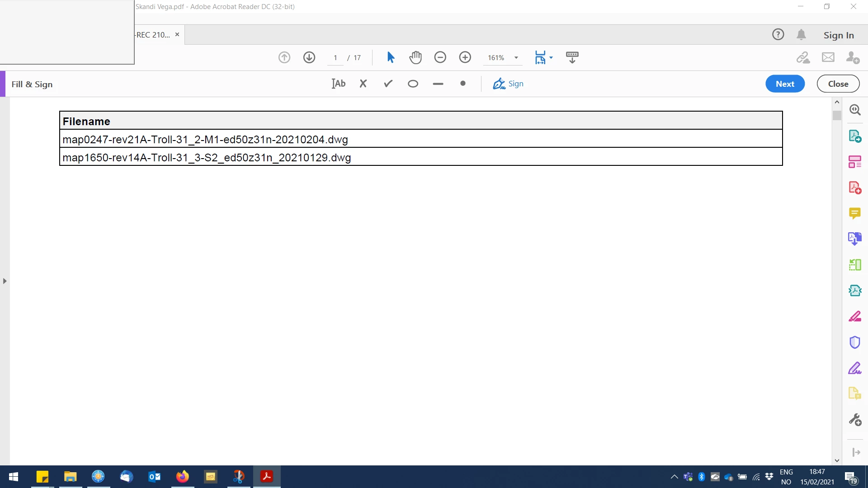Activate the arrow selection tool

(x=391, y=57)
